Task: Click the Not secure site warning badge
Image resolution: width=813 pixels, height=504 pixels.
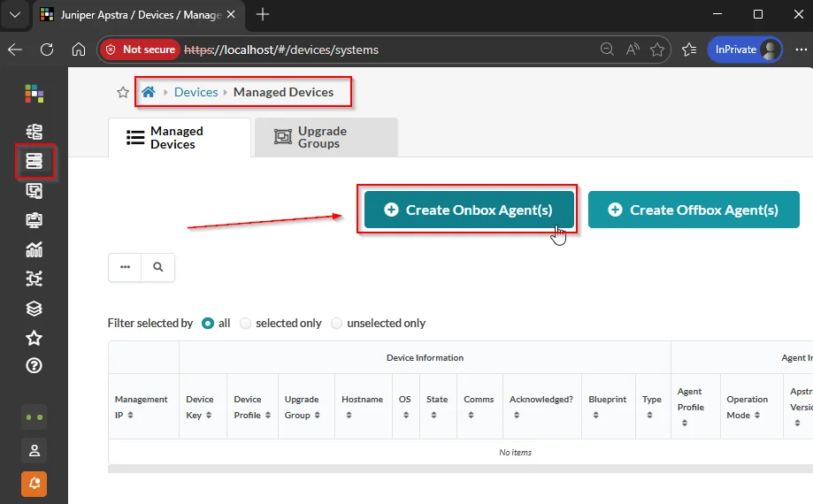Action: pyautogui.click(x=140, y=50)
